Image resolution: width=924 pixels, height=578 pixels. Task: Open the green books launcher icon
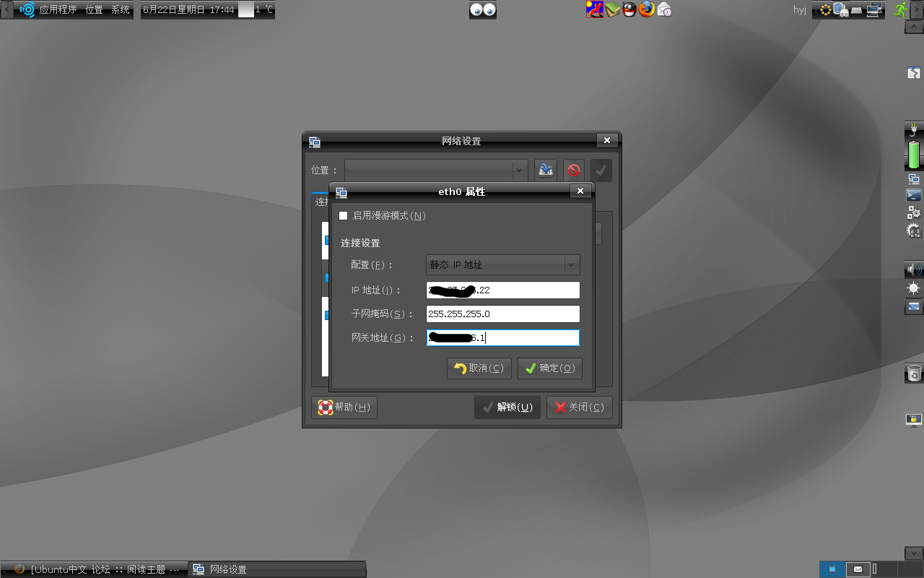[612, 9]
